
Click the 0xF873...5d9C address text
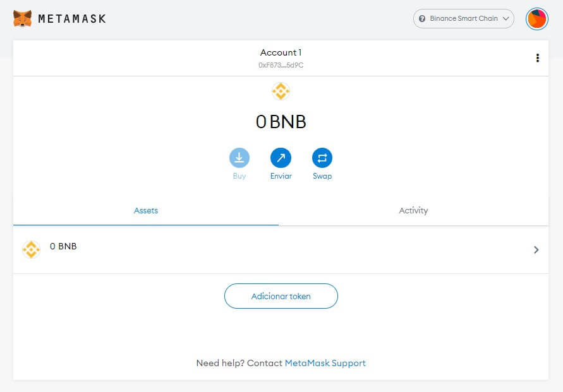(281, 65)
